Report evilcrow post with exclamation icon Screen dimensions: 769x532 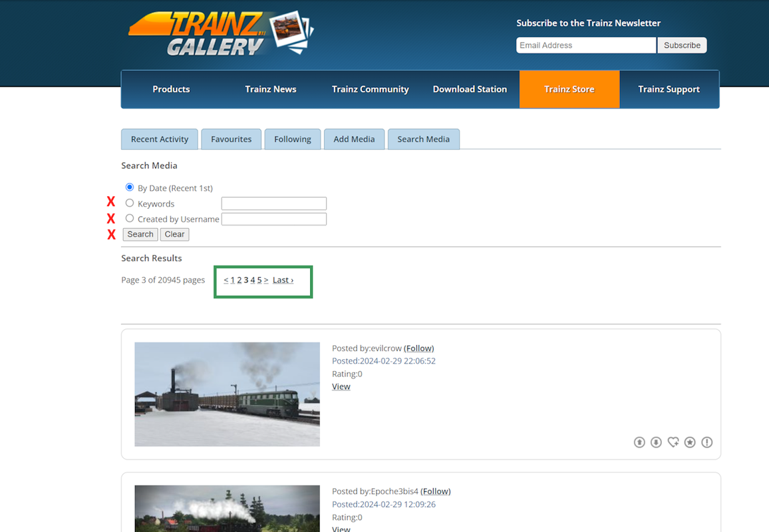(x=706, y=442)
